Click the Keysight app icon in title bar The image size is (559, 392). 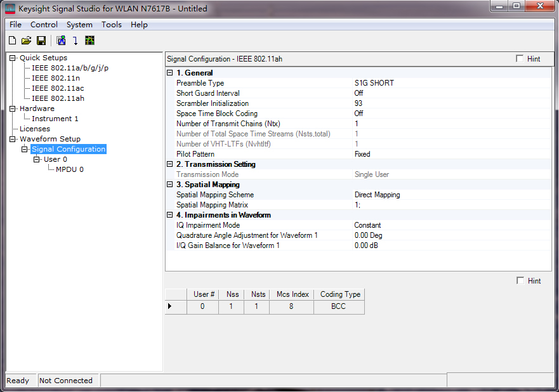10,9
